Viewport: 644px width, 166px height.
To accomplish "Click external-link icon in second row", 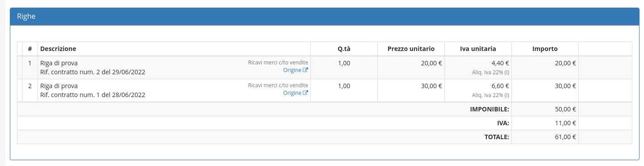I will click(x=305, y=93).
